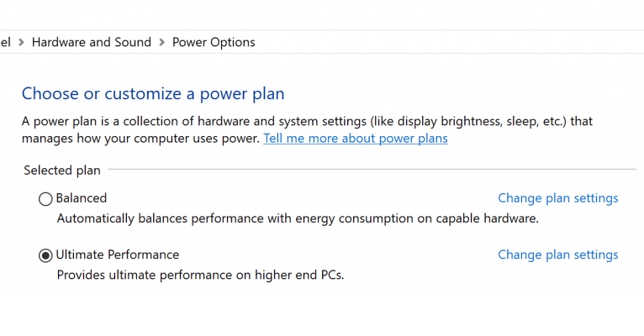Screen dimensions: 644x336
Task: Open Change plan settings for Ultimate Performance
Action: (557, 255)
